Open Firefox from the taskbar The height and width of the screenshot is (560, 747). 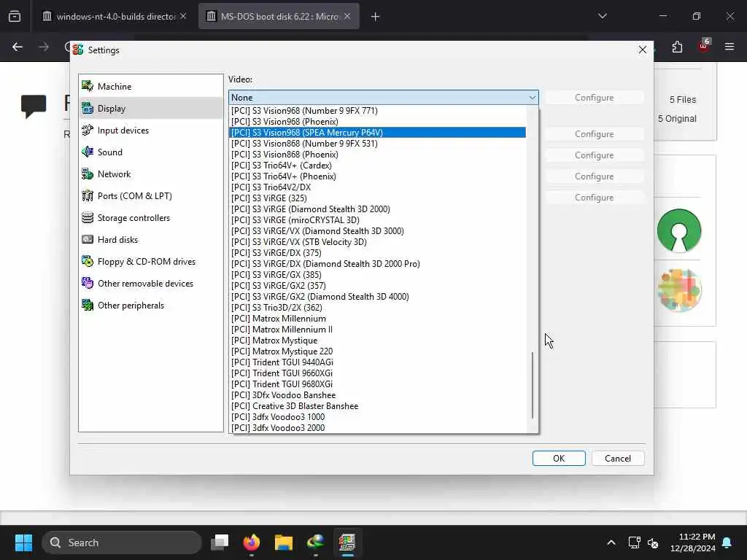252,542
